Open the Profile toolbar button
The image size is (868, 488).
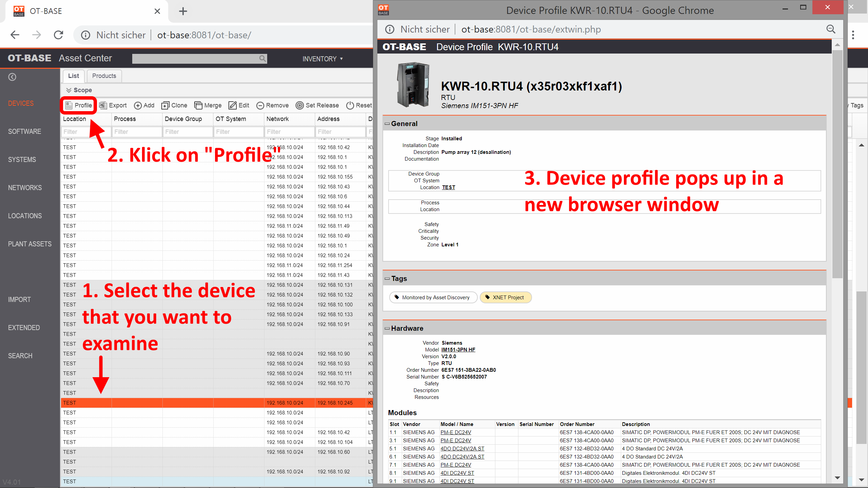click(79, 105)
